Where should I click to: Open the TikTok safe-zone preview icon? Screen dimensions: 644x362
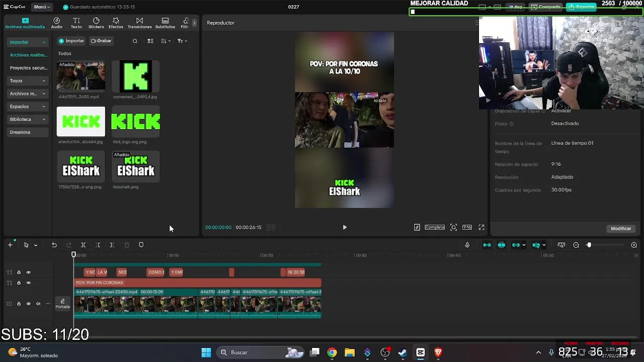tap(417, 227)
